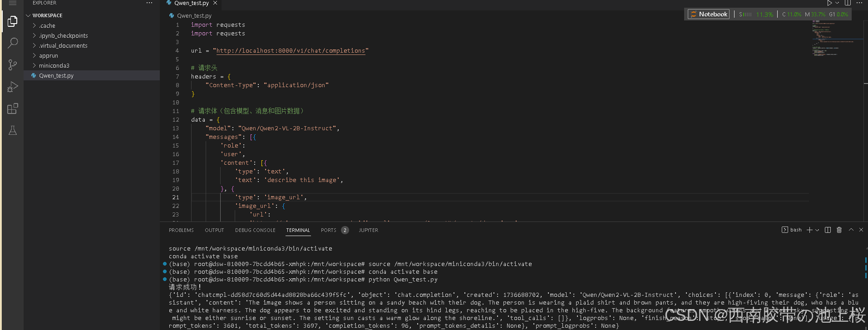
Task: Click the PORTS badge count 2
Action: [345, 231]
